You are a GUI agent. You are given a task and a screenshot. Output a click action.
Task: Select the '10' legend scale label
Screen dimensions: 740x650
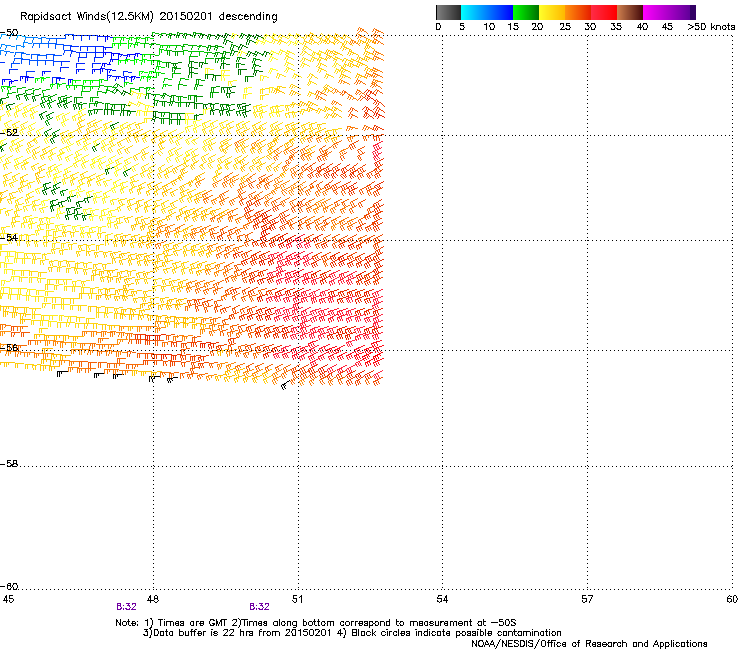tap(489, 27)
